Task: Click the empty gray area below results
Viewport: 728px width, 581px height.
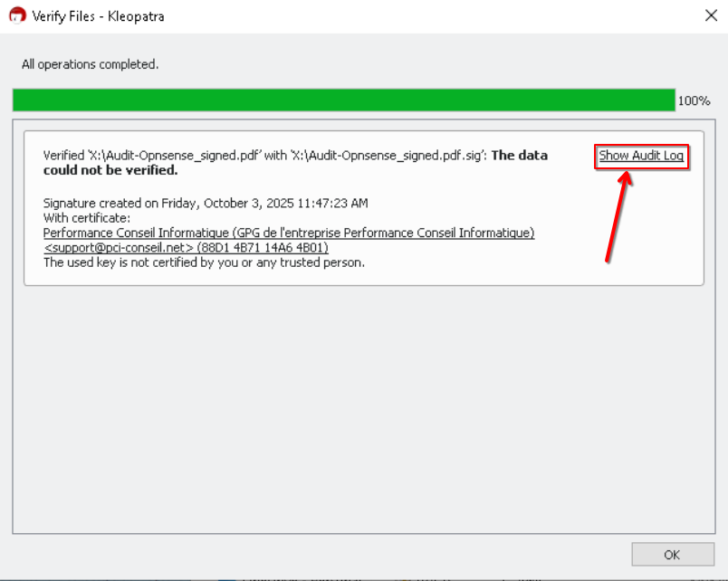Action: click(362, 407)
